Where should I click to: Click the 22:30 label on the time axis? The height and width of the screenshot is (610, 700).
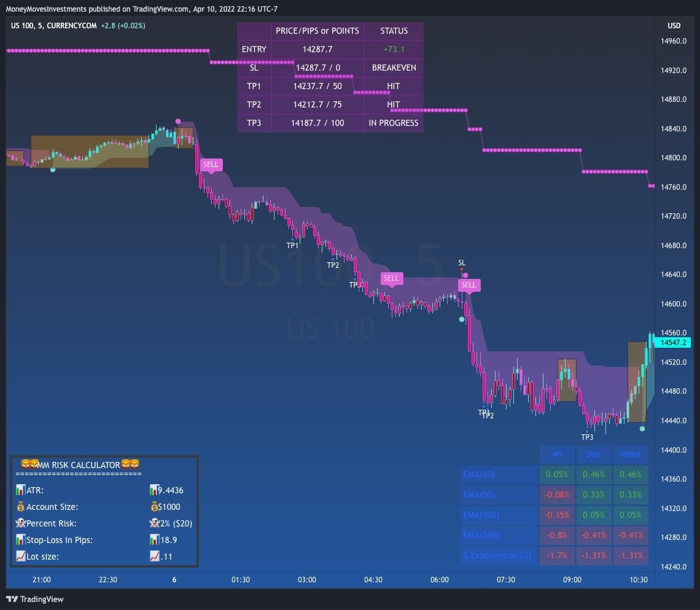coord(108,580)
